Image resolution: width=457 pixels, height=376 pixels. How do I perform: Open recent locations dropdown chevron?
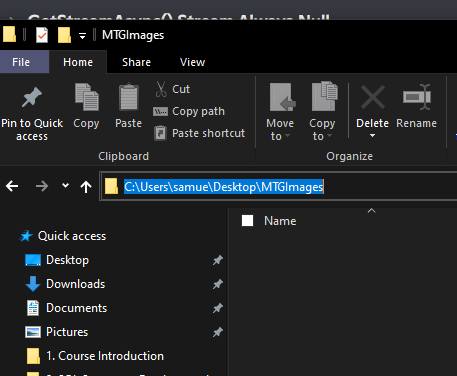[66, 185]
